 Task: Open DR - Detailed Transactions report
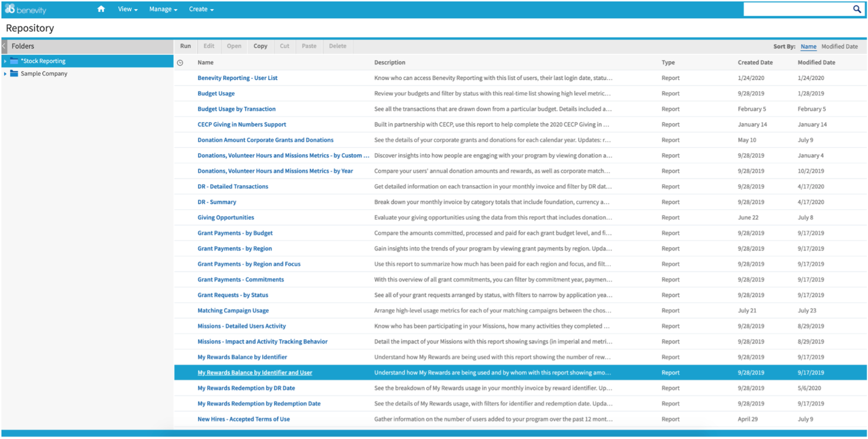tap(233, 186)
